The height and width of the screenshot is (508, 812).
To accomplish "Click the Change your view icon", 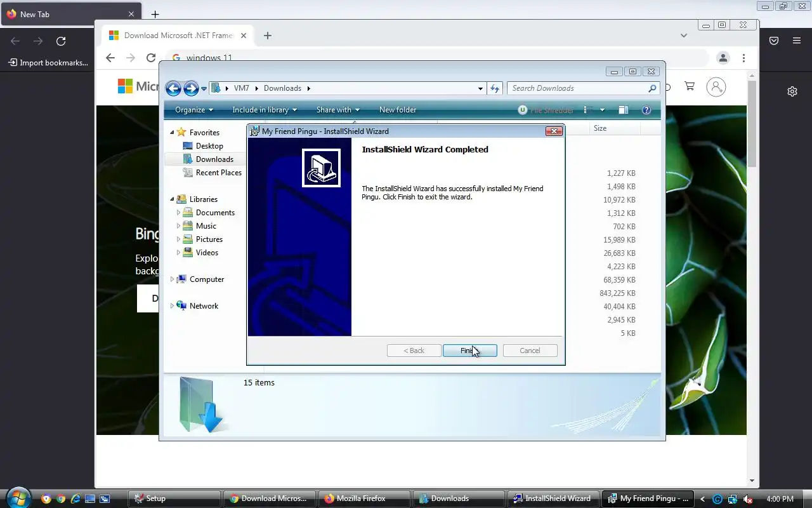I will point(589,110).
